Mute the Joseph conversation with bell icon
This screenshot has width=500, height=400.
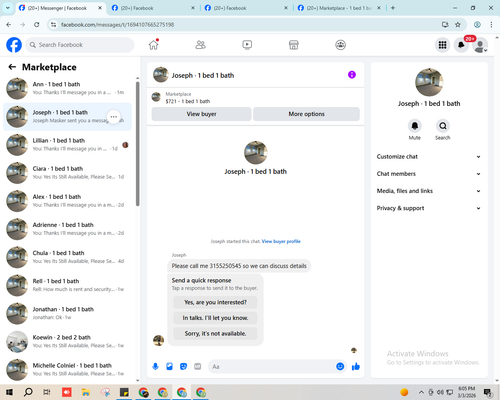(415, 126)
